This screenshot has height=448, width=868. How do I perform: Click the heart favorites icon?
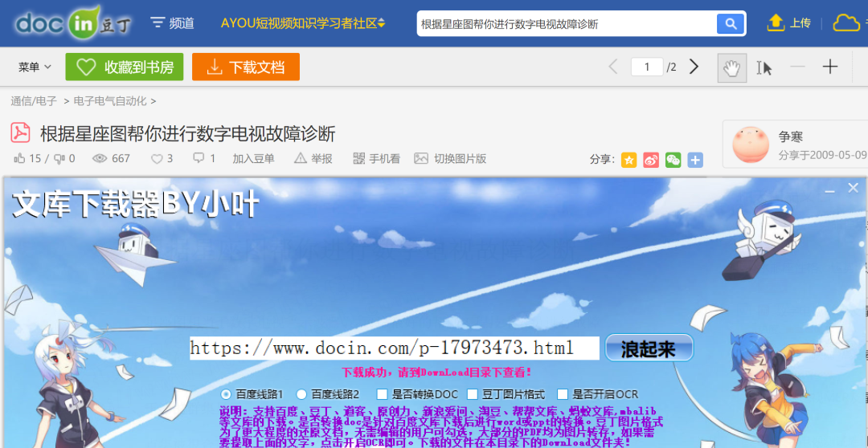[x=157, y=159]
